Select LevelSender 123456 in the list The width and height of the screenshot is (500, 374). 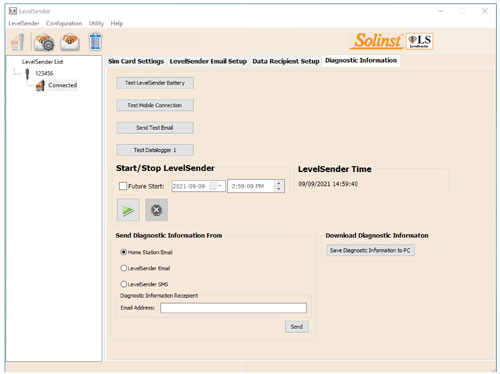[x=44, y=73]
